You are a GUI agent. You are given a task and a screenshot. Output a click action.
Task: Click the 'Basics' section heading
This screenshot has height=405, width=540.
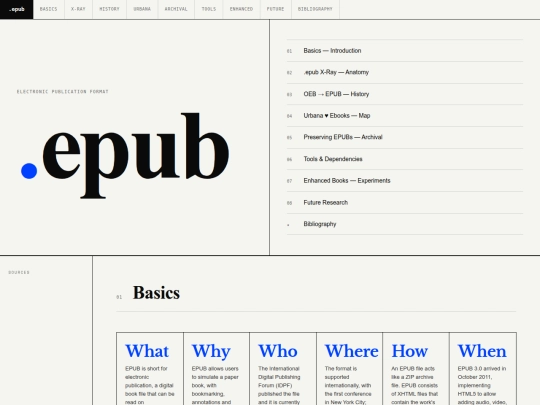click(156, 293)
